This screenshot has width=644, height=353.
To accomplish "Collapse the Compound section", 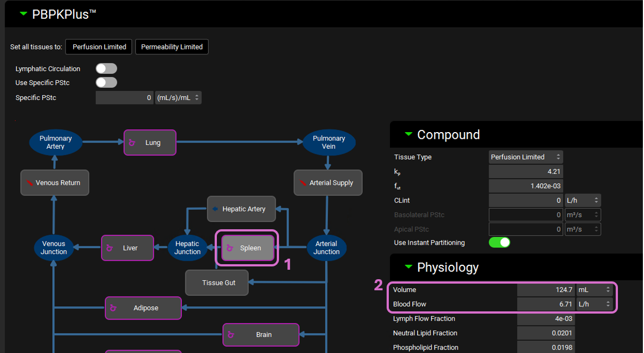I will coord(409,134).
